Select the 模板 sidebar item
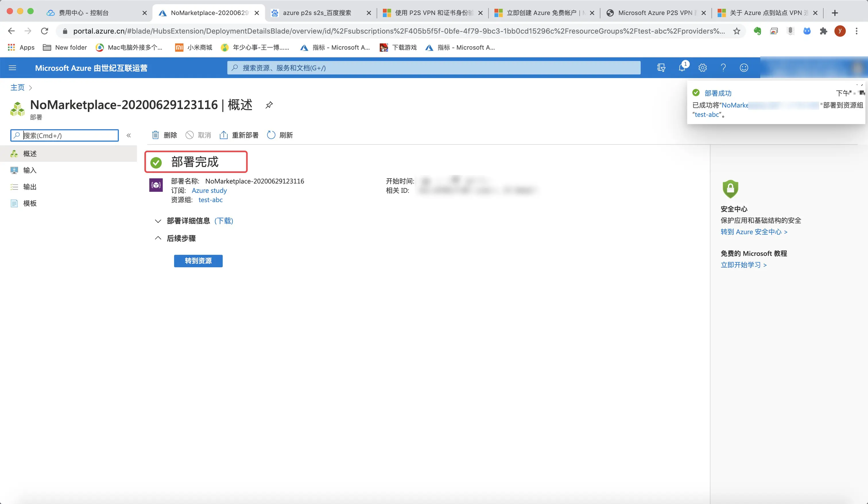The height and width of the screenshot is (504, 868). point(30,203)
